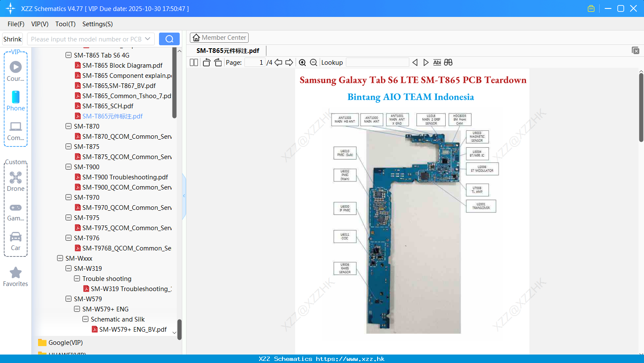Select SM-T865_Common_Tshoo_7 file
Screen dimensions: 644x363
126,96
